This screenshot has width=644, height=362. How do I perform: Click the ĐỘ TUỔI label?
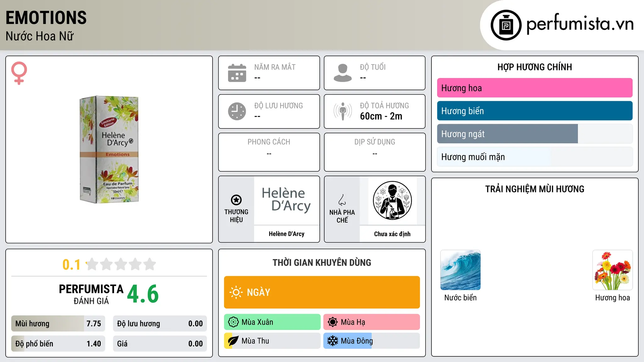(x=373, y=67)
